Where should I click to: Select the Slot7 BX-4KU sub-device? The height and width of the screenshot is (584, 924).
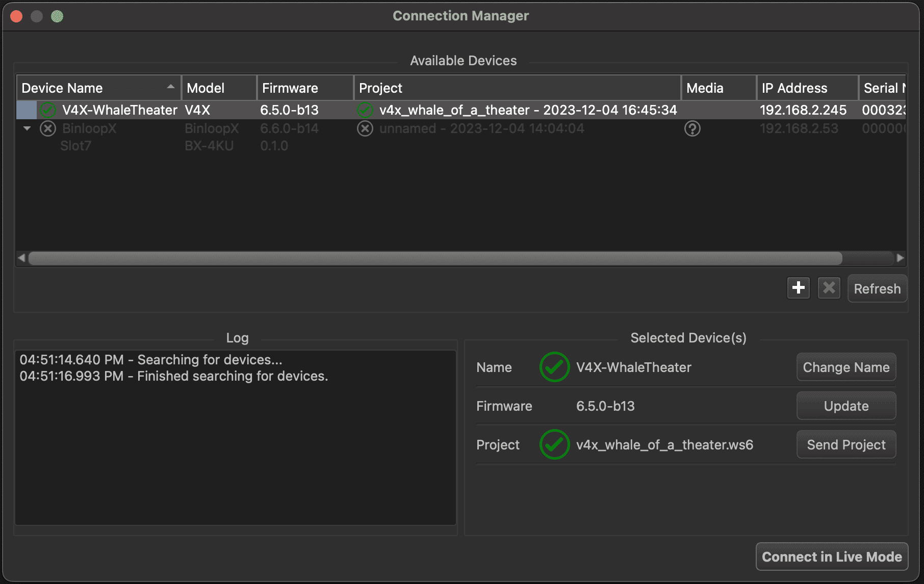76,146
